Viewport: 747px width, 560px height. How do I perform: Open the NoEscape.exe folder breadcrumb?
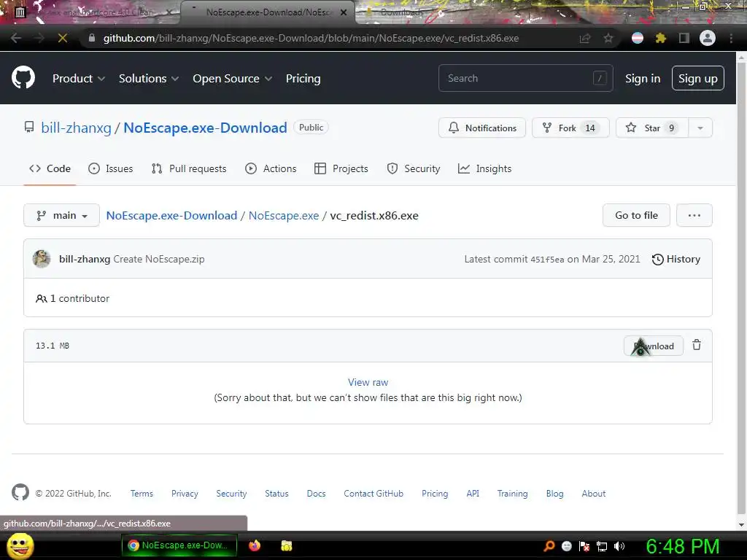click(284, 215)
